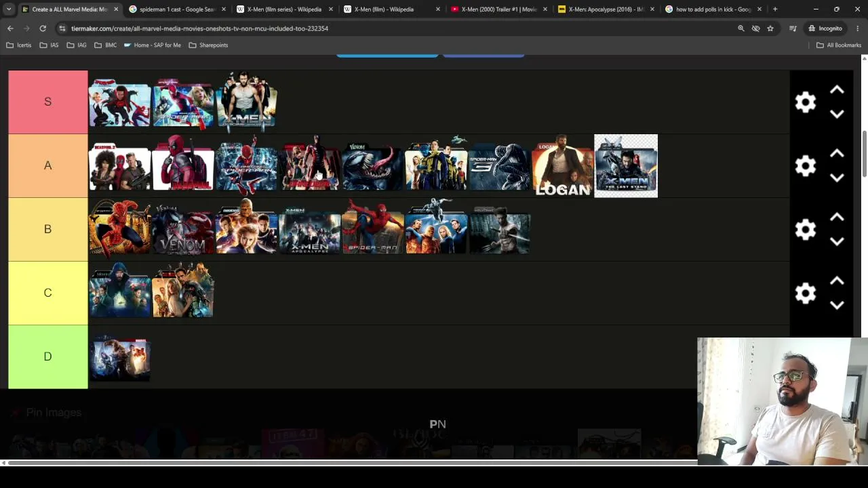Select the Venom thumbnail in B tier
The image size is (868, 488).
183,230
